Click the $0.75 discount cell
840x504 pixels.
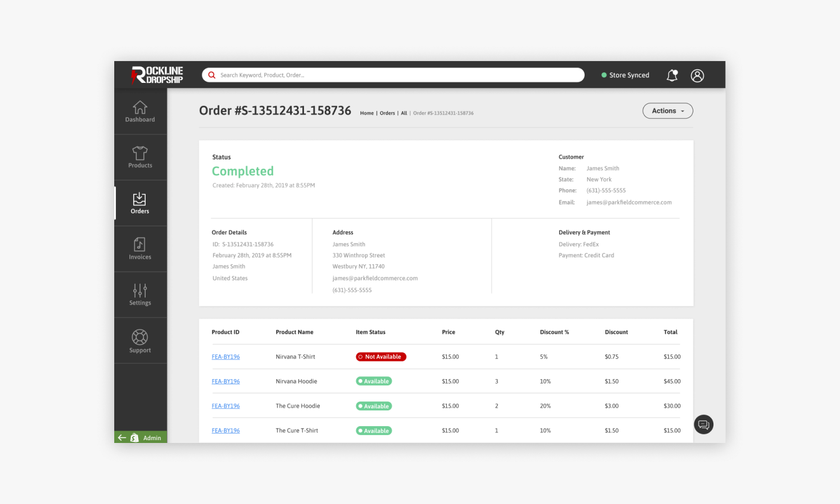tap(612, 357)
